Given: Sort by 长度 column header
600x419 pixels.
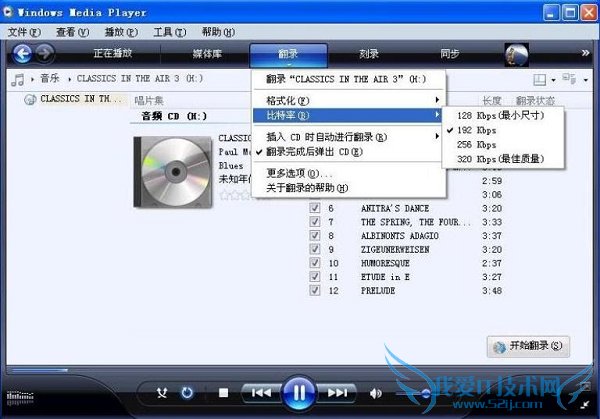Looking at the screenshot, I should coord(492,101).
